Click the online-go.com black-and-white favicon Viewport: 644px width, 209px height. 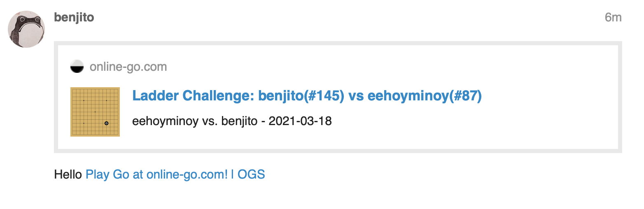click(77, 67)
